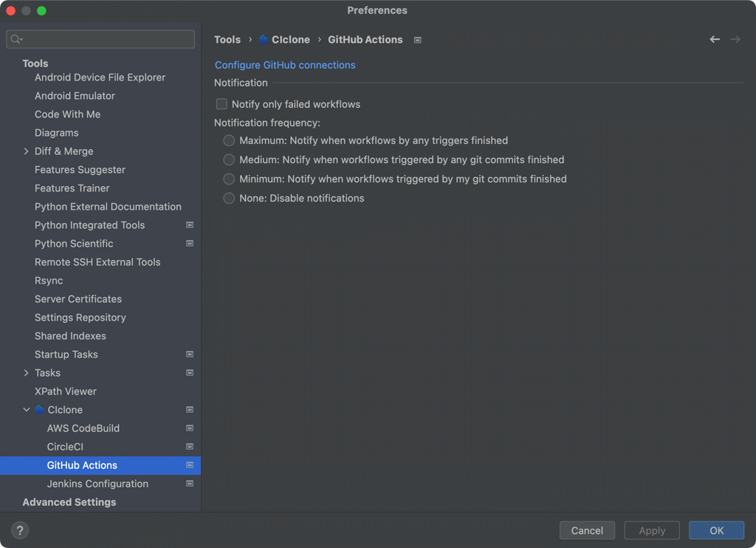
Task: Click the search magnifier icon
Action: pos(16,39)
